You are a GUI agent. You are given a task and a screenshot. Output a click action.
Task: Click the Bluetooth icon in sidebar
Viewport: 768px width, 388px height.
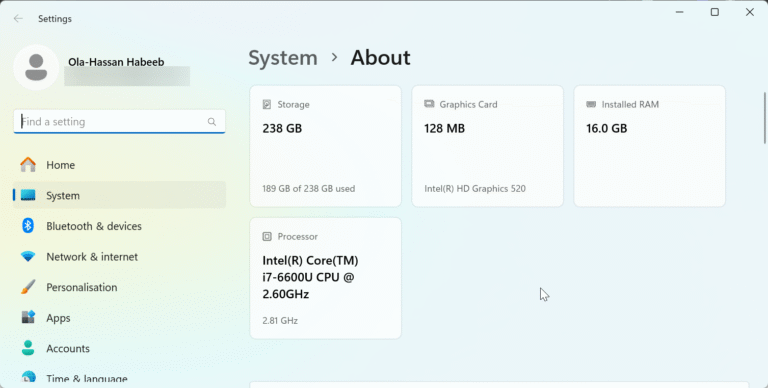[28, 226]
